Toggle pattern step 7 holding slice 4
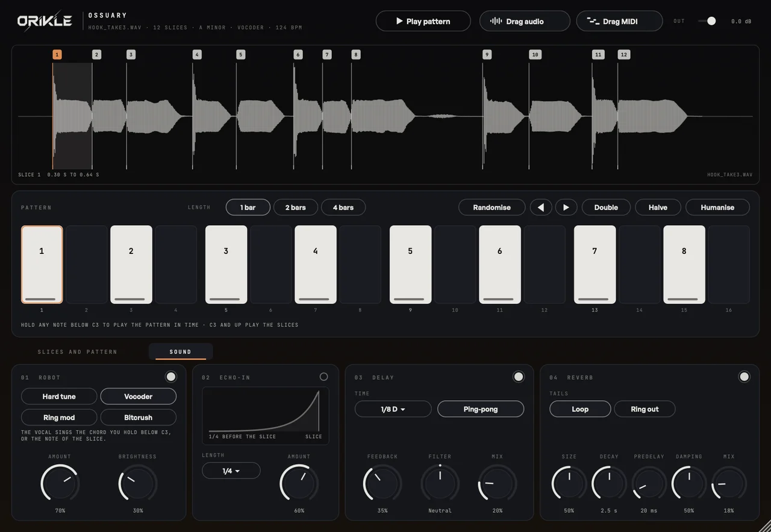The width and height of the screenshot is (771, 532). 316,265
